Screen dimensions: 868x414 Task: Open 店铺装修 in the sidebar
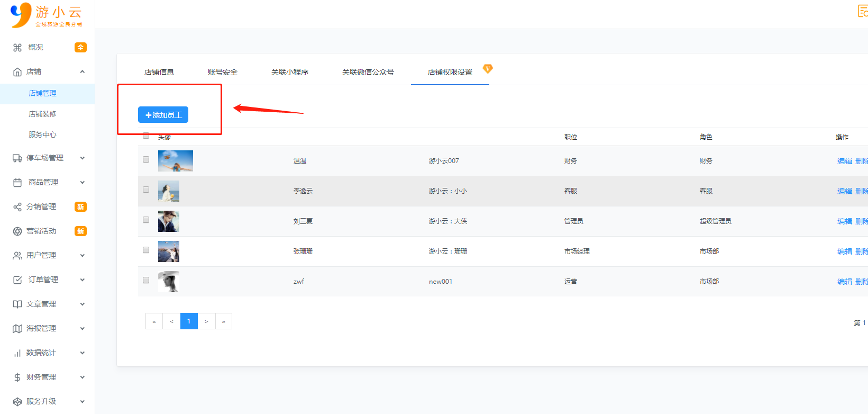coord(42,114)
